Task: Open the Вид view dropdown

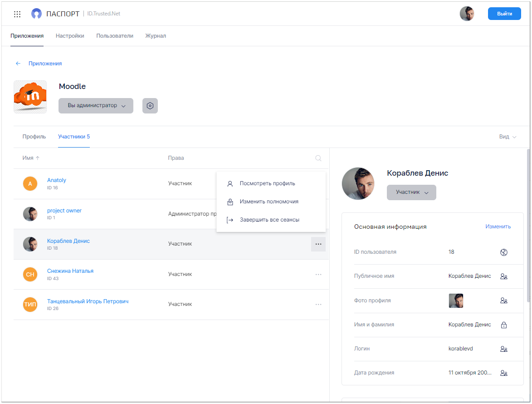Action: pyautogui.click(x=508, y=137)
